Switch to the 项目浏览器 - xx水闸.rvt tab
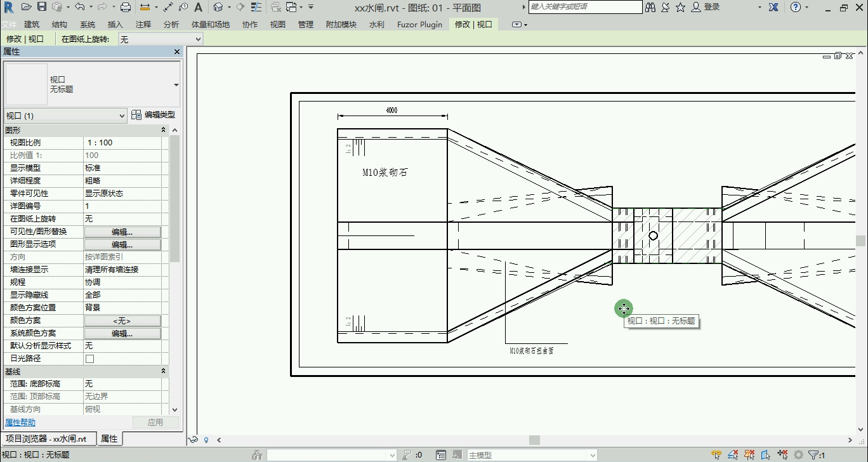Viewport: 868px width, 462px height. (x=49, y=439)
